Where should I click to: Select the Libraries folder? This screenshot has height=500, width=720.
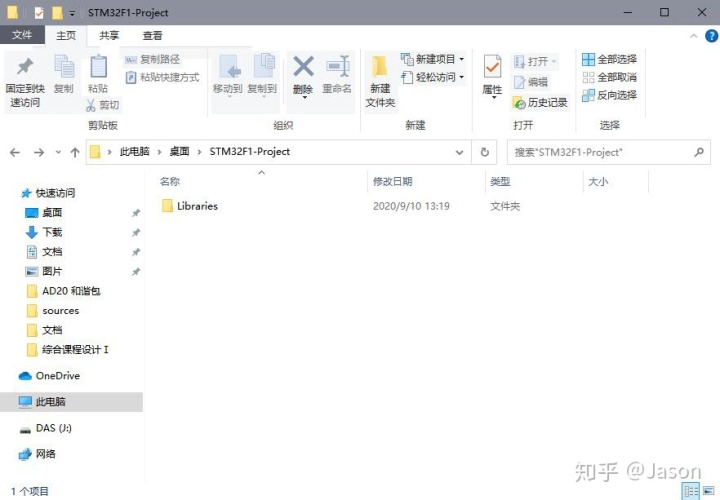point(190,206)
